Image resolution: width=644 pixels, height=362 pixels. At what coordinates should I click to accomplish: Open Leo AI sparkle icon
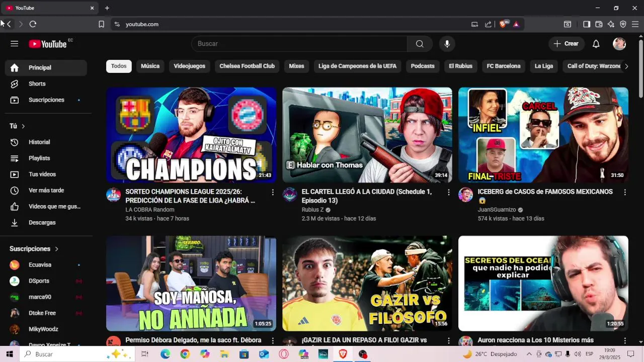click(611, 24)
